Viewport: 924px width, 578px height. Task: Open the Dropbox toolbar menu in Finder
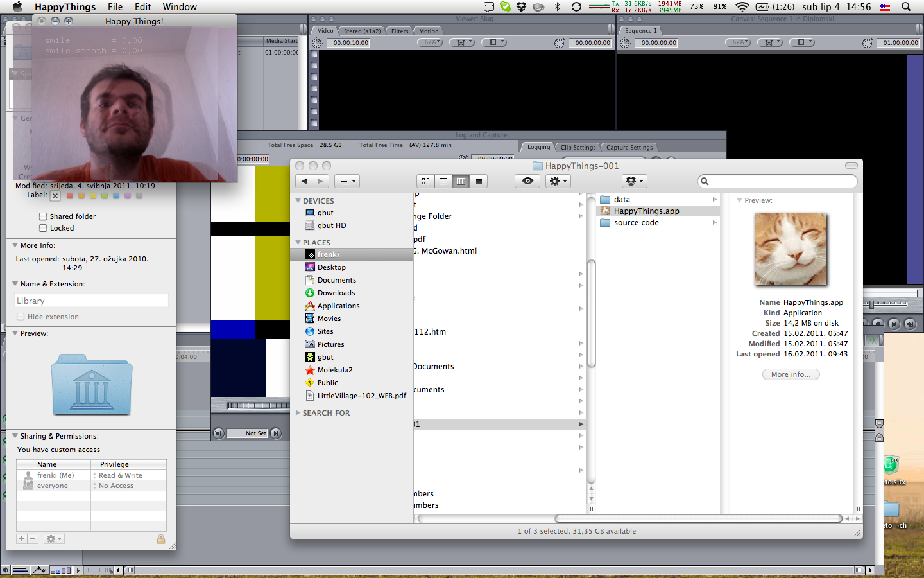pos(635,181)
